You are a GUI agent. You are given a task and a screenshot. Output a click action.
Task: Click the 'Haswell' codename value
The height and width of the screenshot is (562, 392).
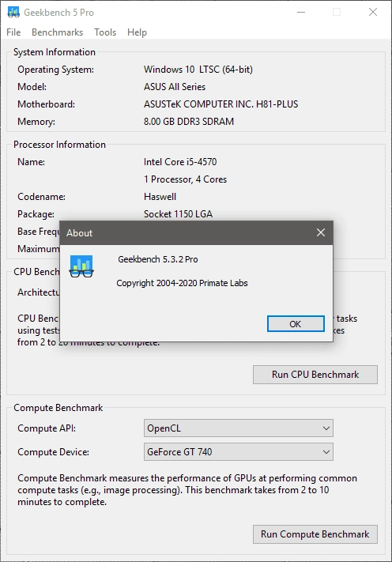pos(160,197)
